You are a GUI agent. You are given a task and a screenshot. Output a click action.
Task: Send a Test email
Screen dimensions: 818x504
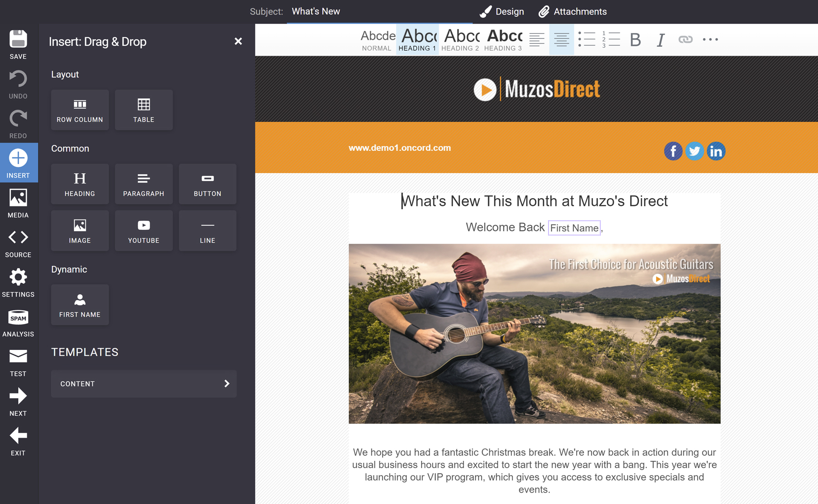click(18, 362)
